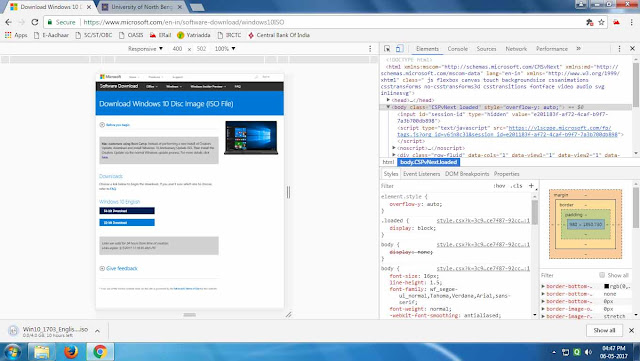Image resolution: width=640 pixels, height=361 pixels.
Task: Open the 100% zoom dropdown
Action: pos(225,49)
